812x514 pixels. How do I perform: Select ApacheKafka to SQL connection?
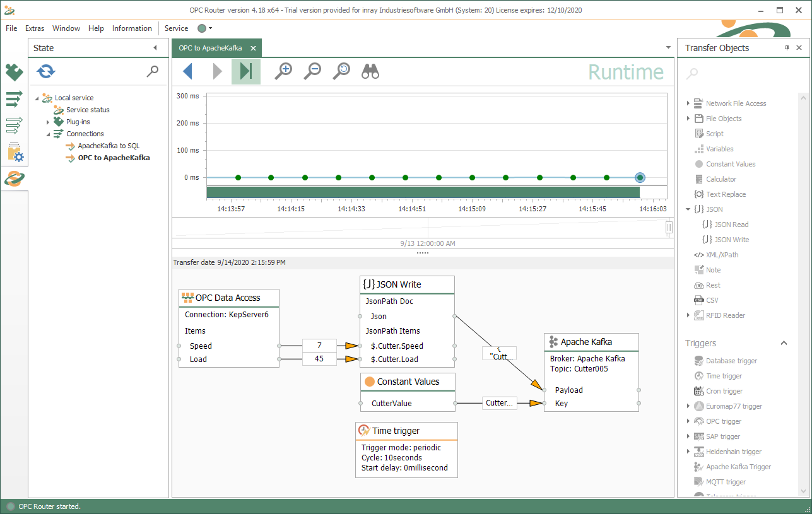click(109, 146)
